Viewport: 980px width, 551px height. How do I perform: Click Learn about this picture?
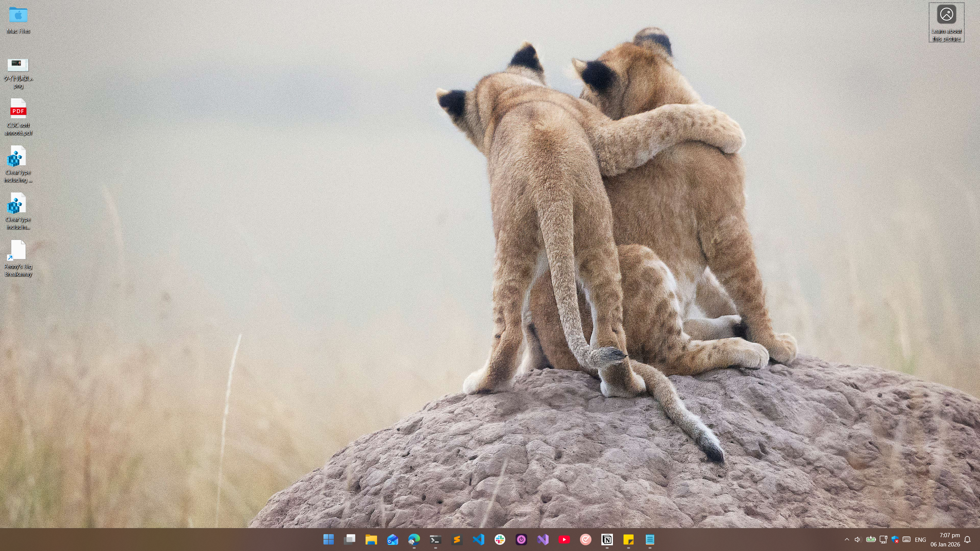946,22
